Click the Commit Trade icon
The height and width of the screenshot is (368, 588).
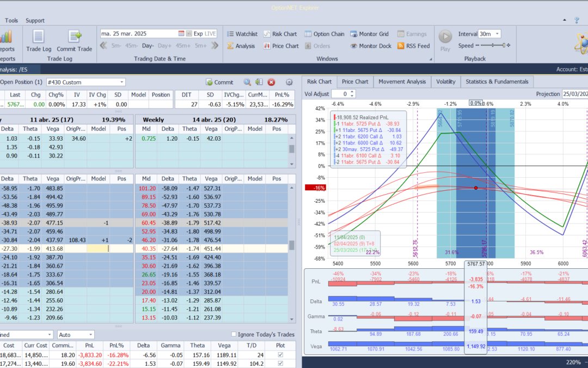coord(75,37)
